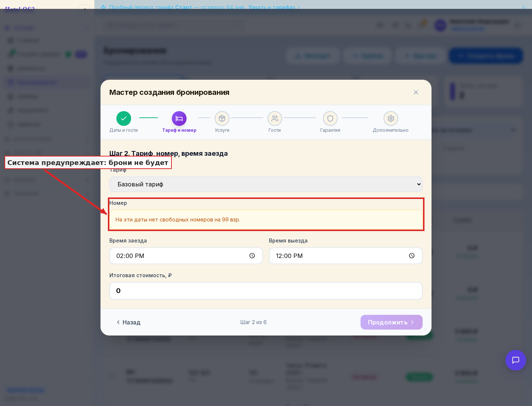Open clock picker for Время заезда
This screenshot has height=406, width=532.
(252, 256)
